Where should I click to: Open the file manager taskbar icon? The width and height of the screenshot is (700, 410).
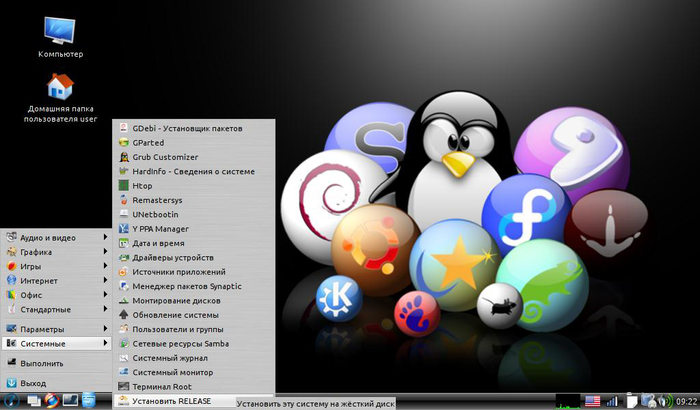(x=88, y=401)
